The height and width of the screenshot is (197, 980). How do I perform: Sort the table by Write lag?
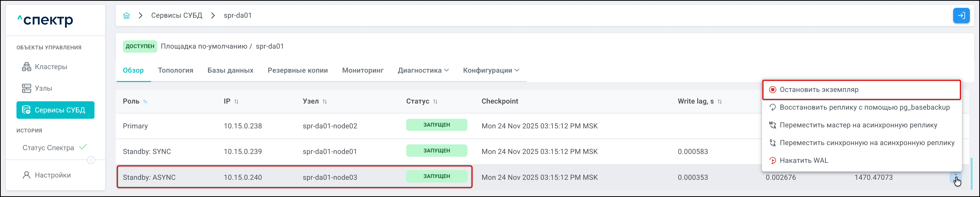tap(719, 102)
